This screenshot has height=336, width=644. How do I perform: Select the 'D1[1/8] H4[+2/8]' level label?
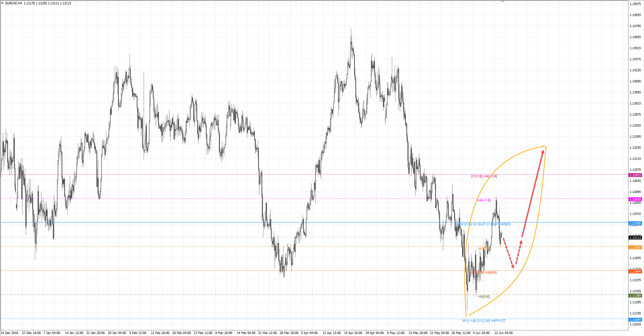pos(484,176)
